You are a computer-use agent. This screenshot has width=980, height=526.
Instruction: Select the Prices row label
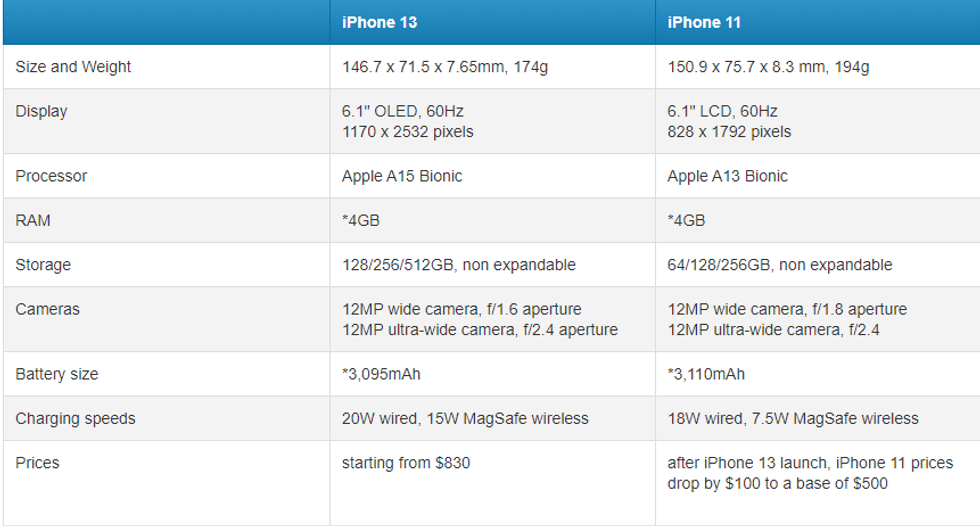click(37, 463)
